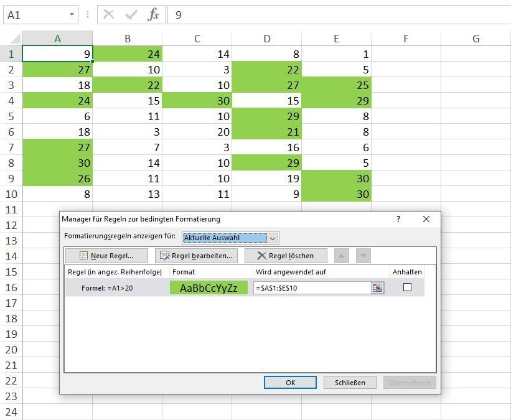Select column G header
Viewport: 511px width, 420px height.
pos(476,39)
